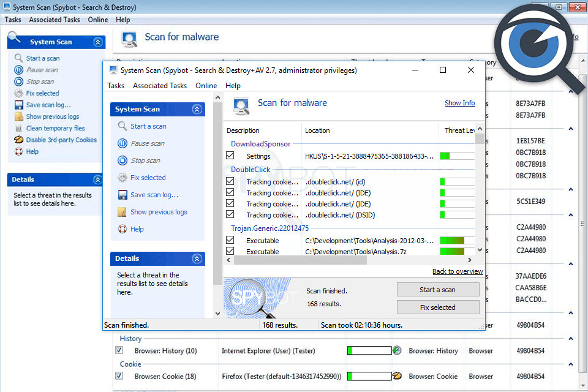Collapse the System Scan panel in background window

click(x=97, y=42)
